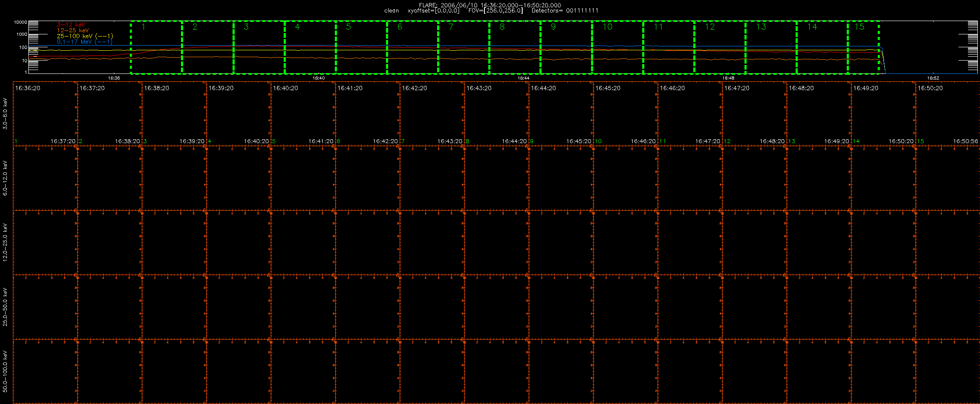The width and height of the screenshot is (980, 404).
Task: Click the '10000' count-rate axis label
Action: pyautogui.click(x=21, y=22)
